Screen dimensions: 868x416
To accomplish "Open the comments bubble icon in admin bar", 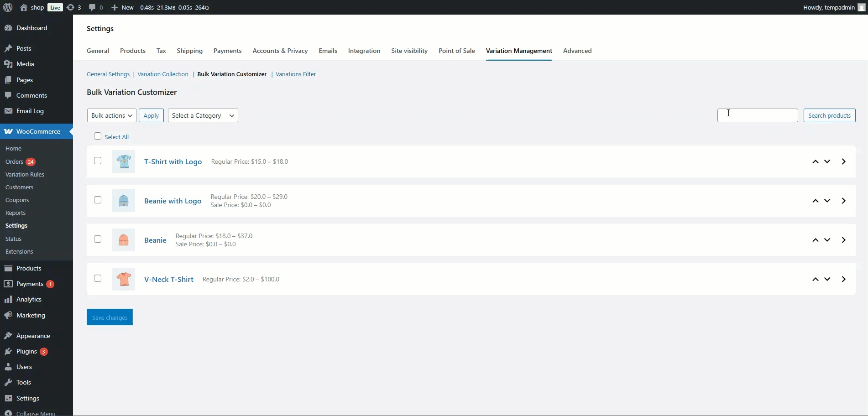I will pyautogui.click(x=92, y=7).
